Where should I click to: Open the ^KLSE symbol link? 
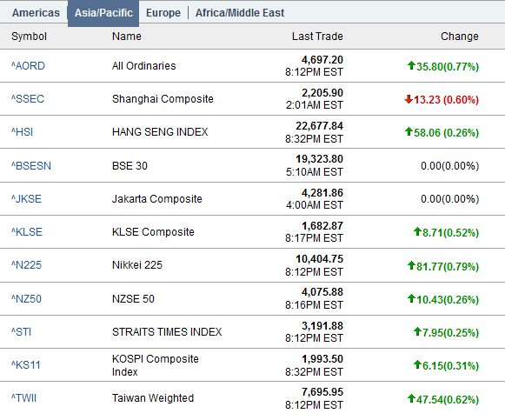(x=27, y=232)
